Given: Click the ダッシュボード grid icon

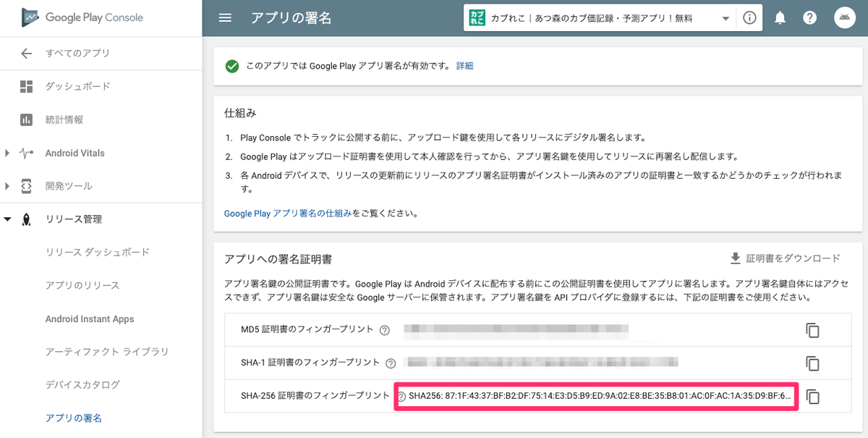Looking at the screenshot, I should pyautogui.click(x=27, y=87).
